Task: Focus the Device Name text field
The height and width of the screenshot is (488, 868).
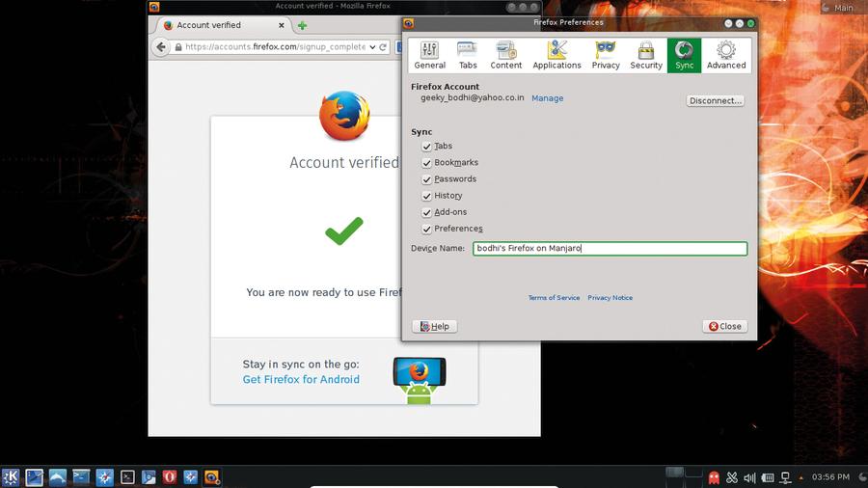Action: pos(610,249)
